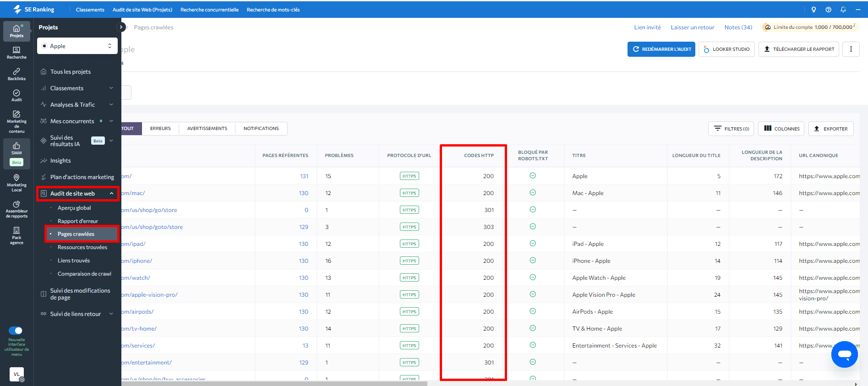This screenshot has height=386, width=868.
Task: Open the Apple project selector dropdown
Action: tap(77, 46)
